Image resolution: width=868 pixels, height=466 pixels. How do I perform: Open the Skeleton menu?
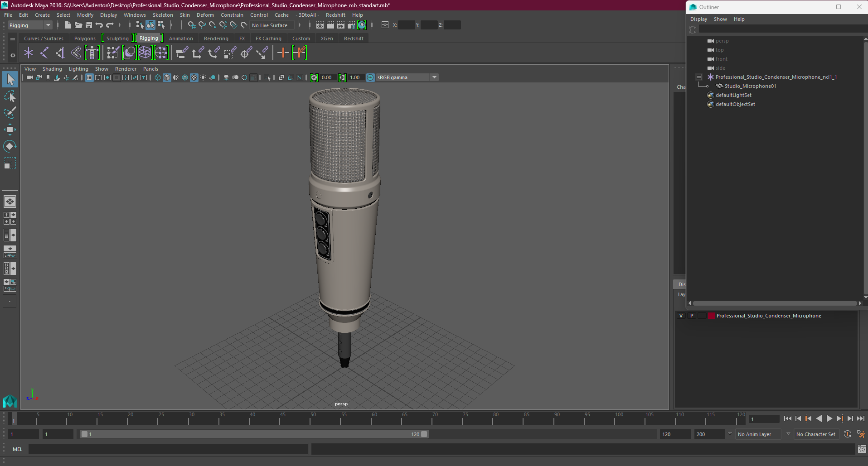(163, 15)
